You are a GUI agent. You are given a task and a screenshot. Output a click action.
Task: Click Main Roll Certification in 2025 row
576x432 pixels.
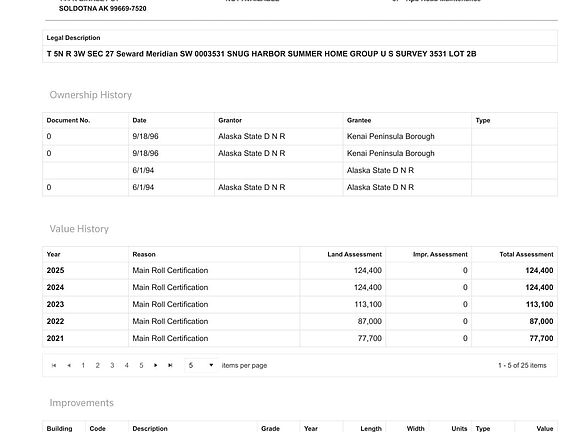(x=170, y=271)
